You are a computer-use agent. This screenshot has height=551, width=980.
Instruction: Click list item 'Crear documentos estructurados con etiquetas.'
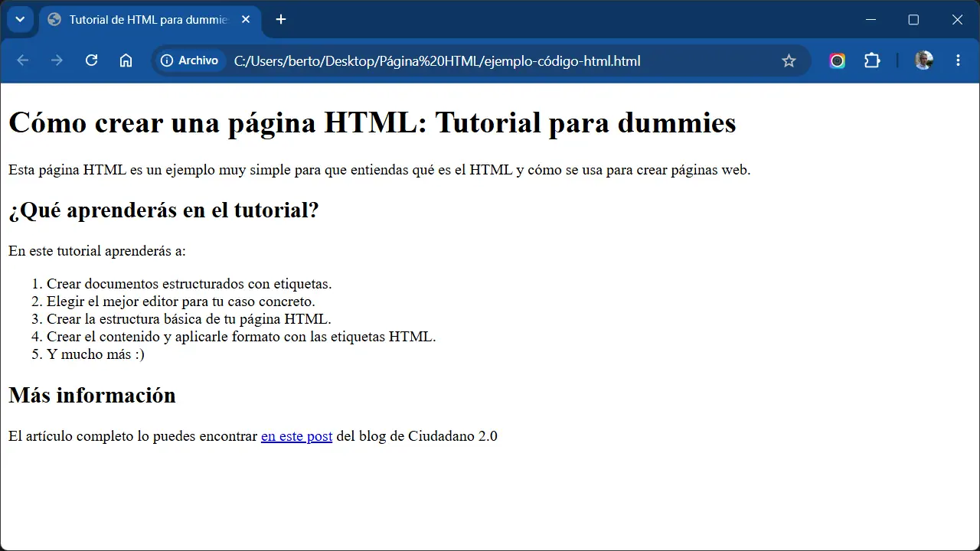pyautogui.click(x=189, y=284)
